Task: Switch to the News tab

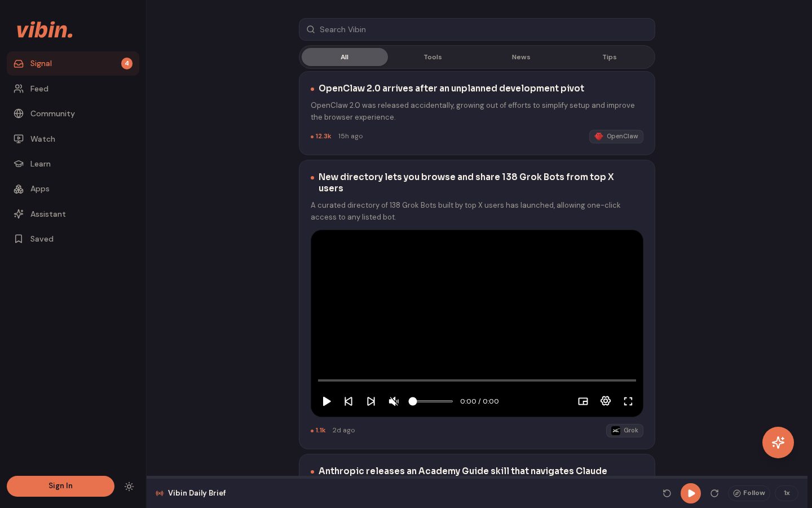Action: (521, 57)
